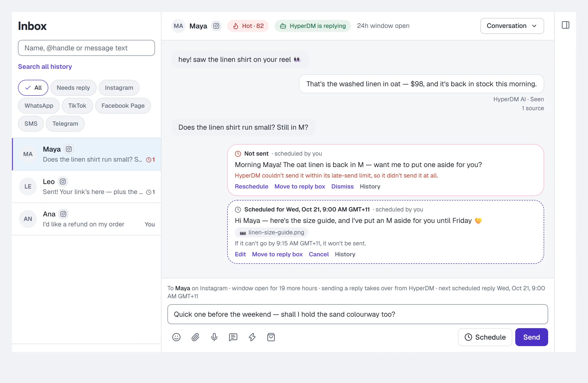
Task: Toggle the Needs reply filter chip
Action: (x=73, y=88)
